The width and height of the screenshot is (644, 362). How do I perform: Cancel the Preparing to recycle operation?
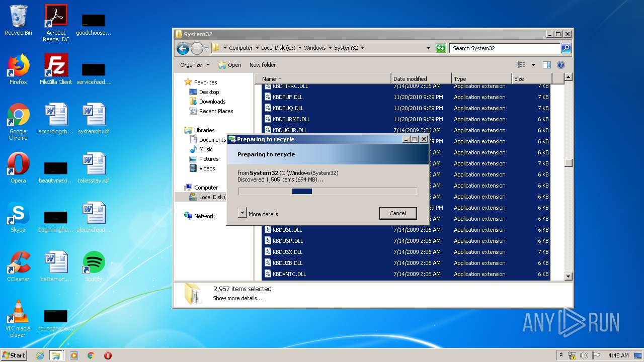(397, 213)
